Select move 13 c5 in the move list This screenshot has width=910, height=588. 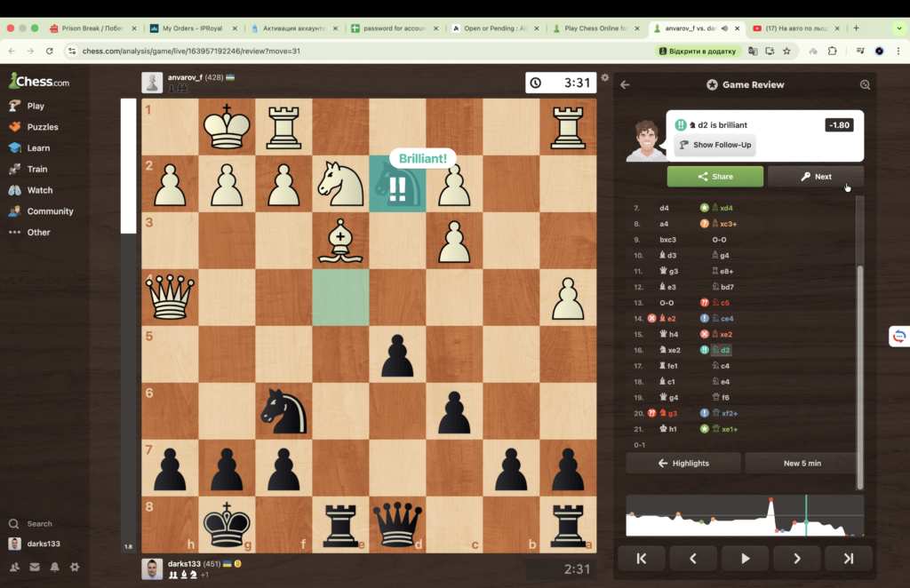(720, 303)
